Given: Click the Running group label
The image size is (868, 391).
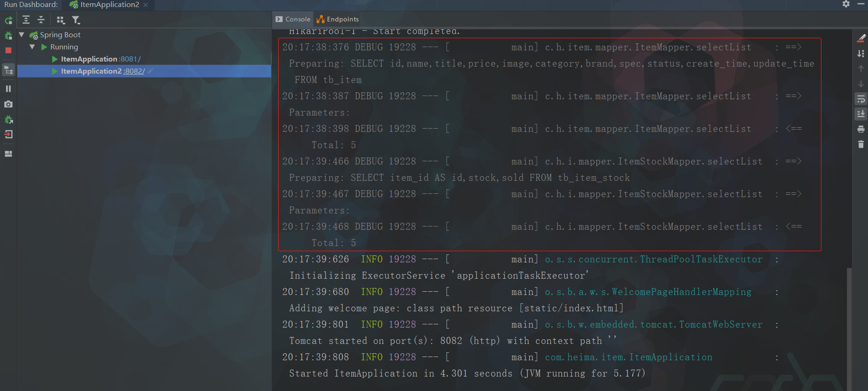Looking at the screenshot, I should [x=64, y=47].
